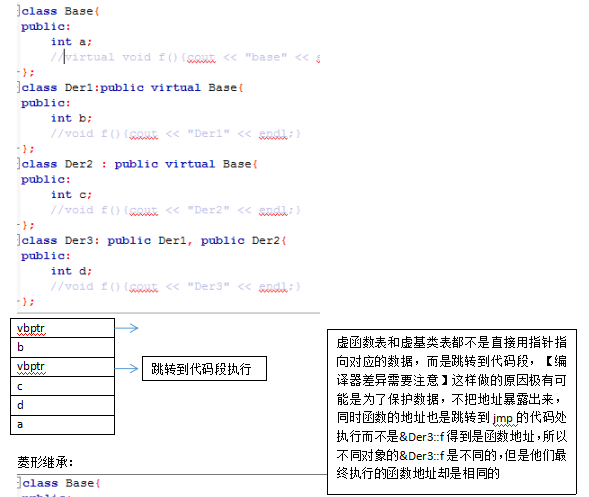Click the commented line printing "Der2"

coord(176,210)
